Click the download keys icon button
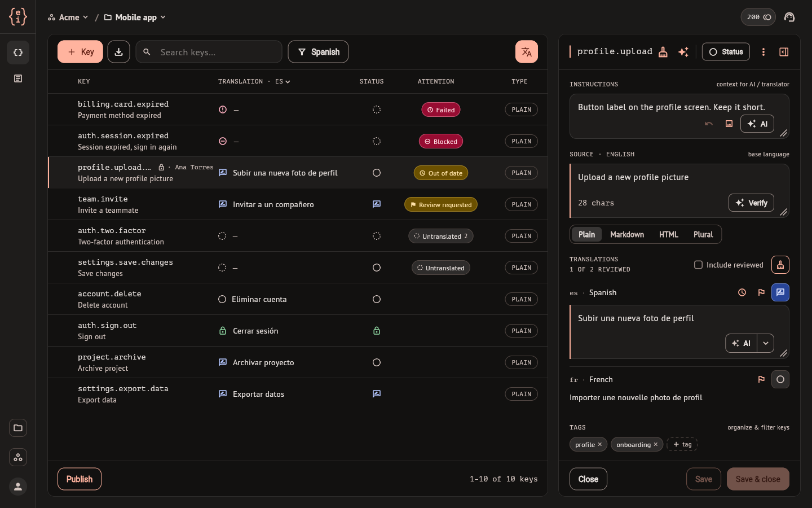This screenshot has width=812, height=508. 119,52
